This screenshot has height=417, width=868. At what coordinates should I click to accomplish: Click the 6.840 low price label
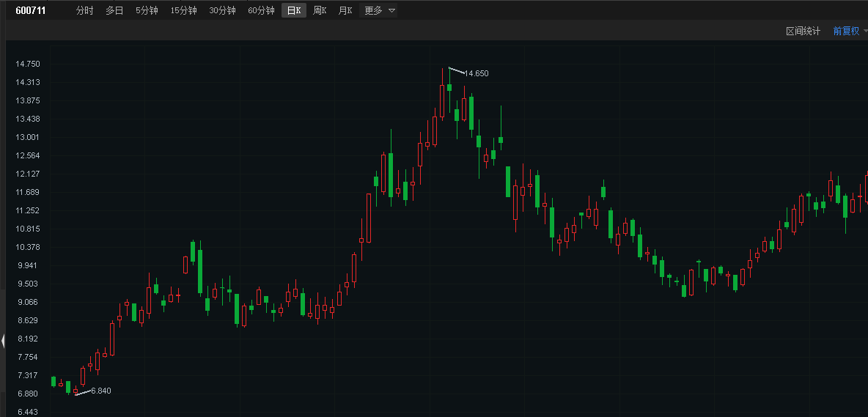click(x=101, y=391)
